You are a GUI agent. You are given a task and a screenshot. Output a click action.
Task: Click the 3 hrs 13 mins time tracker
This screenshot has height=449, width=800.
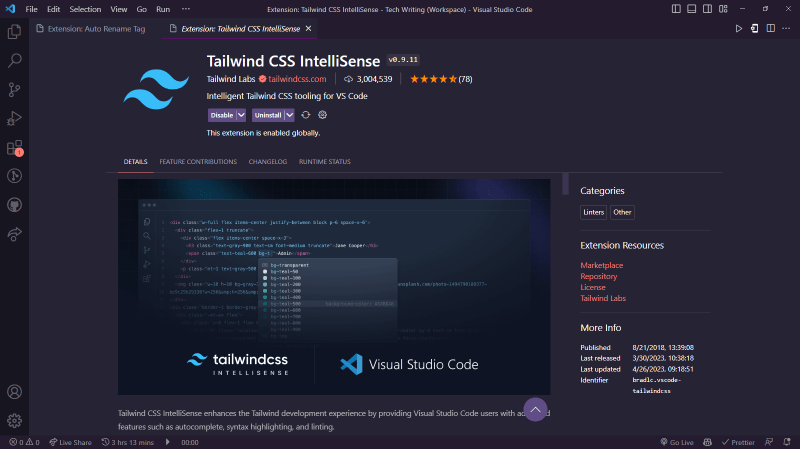(128, 442)
